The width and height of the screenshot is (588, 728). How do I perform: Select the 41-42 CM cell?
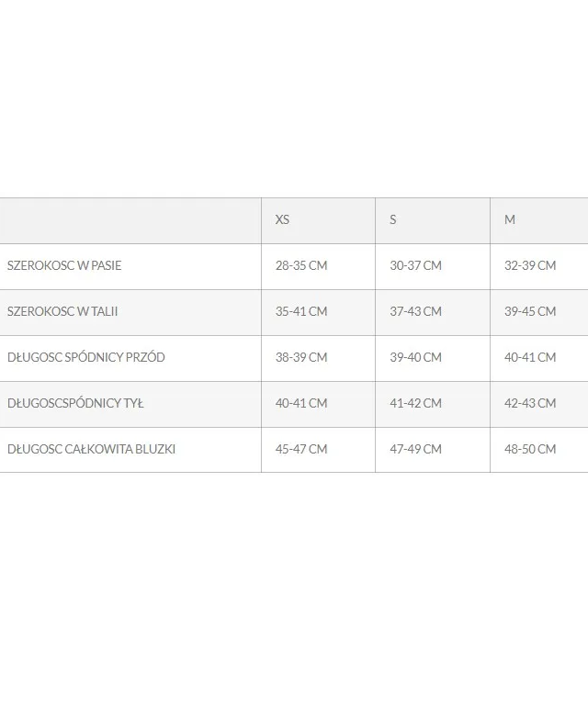click(415, 403)
